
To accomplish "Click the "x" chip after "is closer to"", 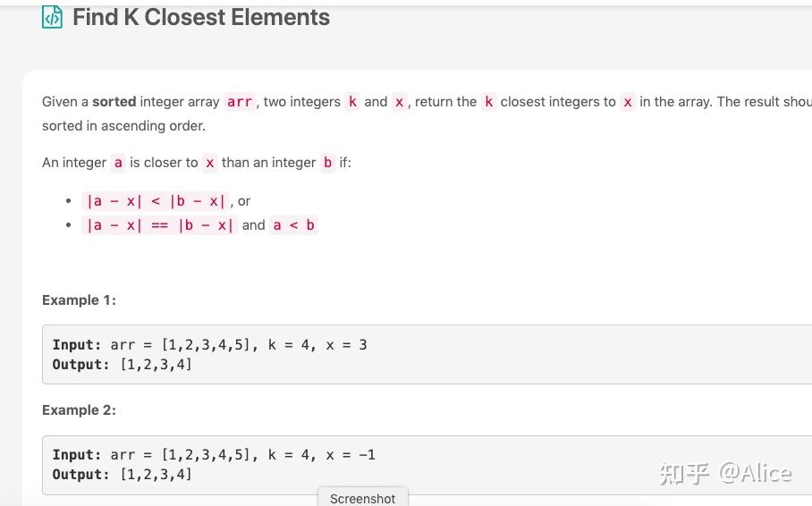I will pos(210,163).
